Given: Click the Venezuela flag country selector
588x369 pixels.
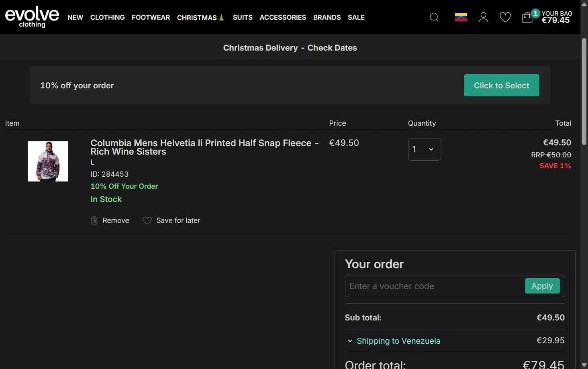Looking at the screenshot, I should (x=461, y=17).
